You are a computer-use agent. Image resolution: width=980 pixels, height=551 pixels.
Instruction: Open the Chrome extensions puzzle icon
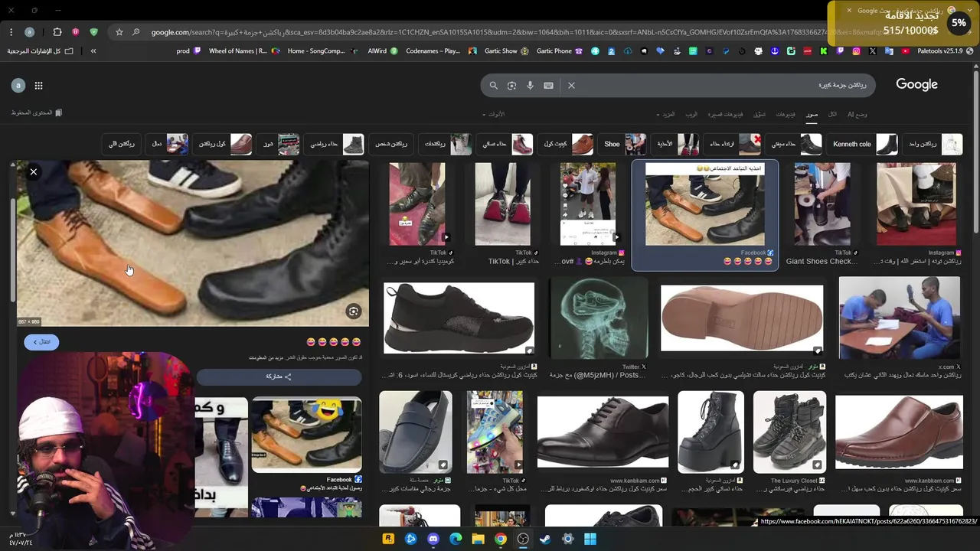57,32
